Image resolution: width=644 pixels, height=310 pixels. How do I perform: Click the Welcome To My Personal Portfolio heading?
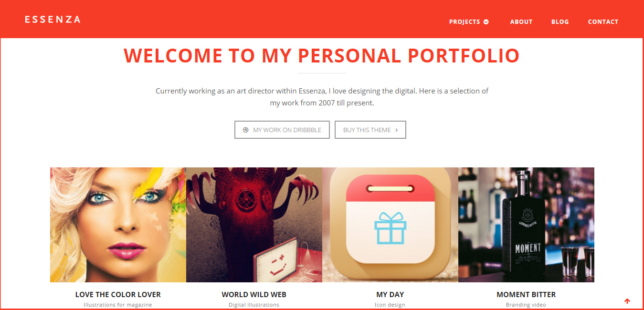(x=322, y=56)
